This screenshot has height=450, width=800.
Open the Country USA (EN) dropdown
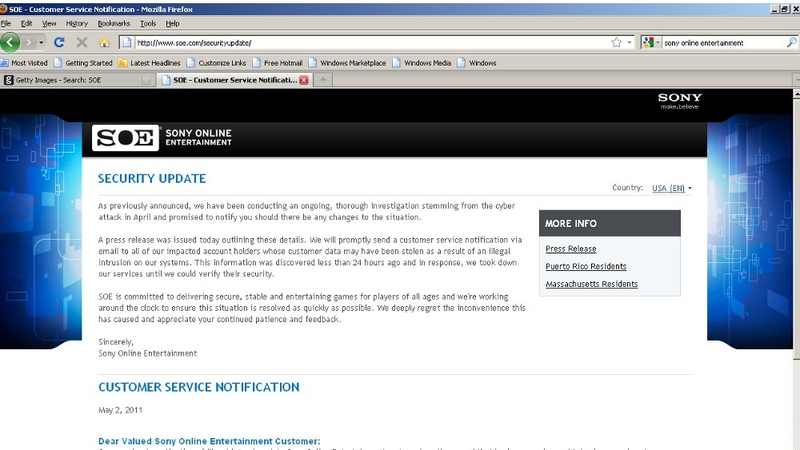(672, 188)
